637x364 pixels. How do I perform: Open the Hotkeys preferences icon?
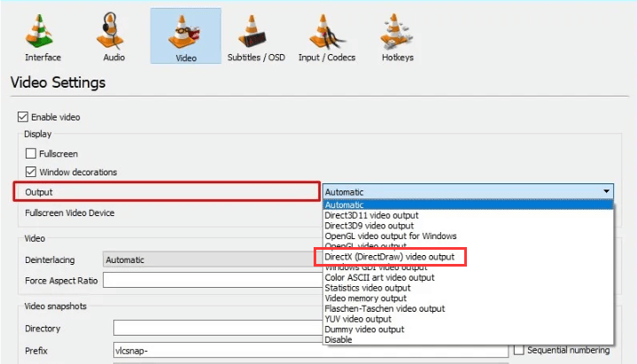[396, 31]
